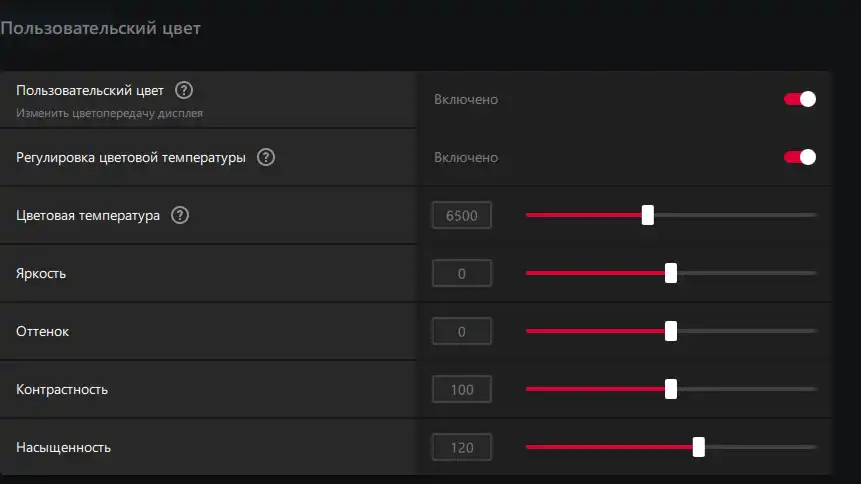This screenshot has width=861, height=484.
Task: Click the 6500 color temperature value box
Action: point(462,215)
